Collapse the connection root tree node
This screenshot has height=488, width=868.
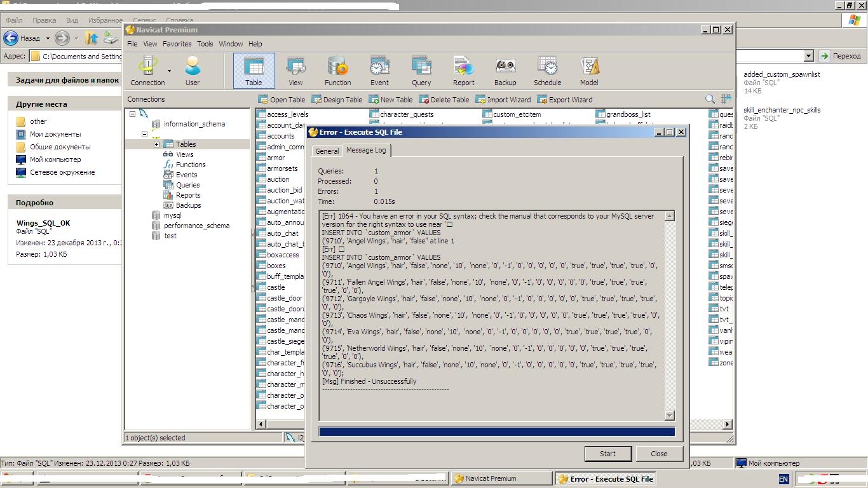pyautogui.click(x=132, y=114)
